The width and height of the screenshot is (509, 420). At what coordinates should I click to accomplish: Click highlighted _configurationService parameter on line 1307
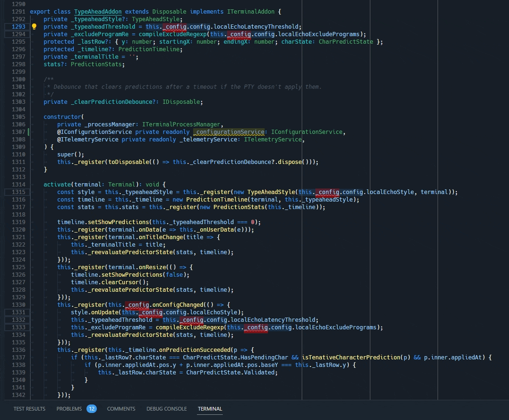[228, 132]
